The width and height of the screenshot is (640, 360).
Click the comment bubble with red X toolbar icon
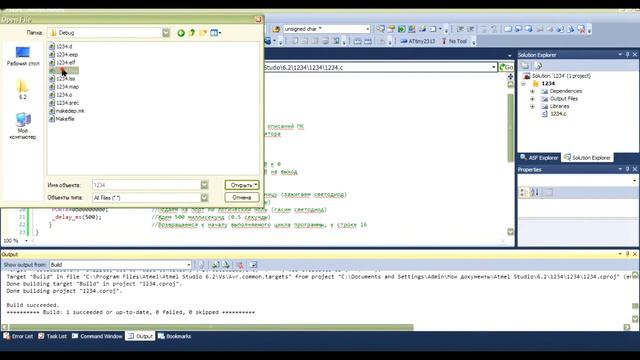point(581,29)
